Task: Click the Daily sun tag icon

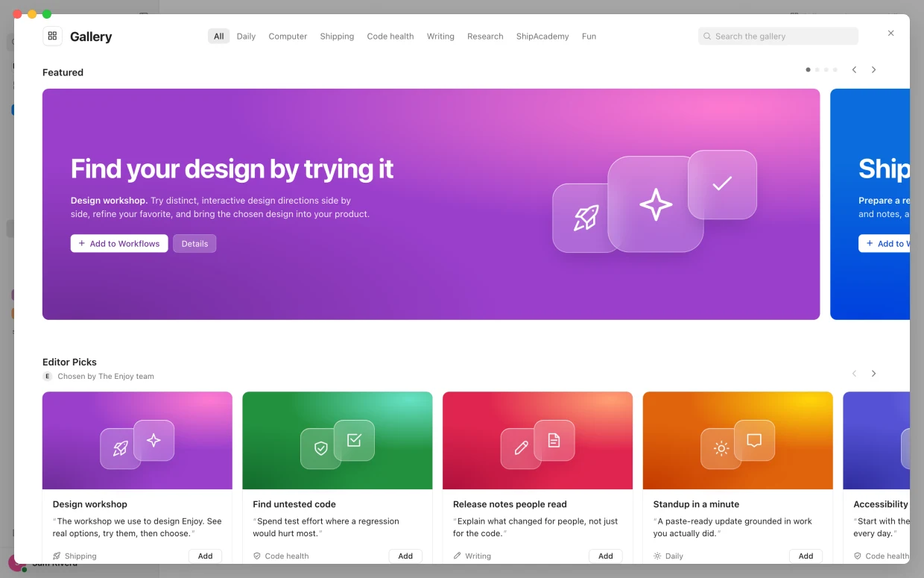Action: click(657, 556)
